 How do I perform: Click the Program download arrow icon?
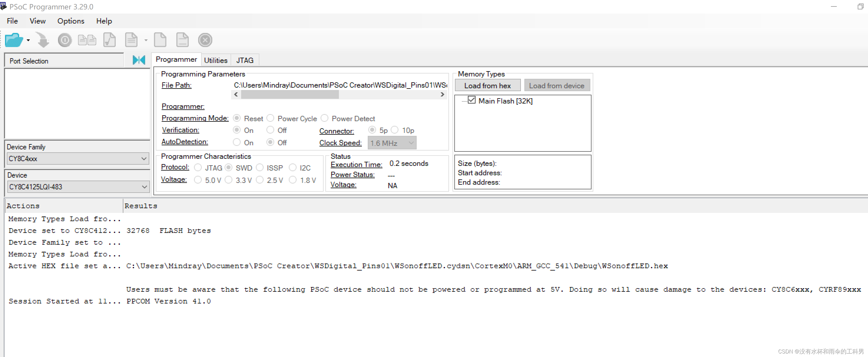pyautogui.click(x=43, y=40)
